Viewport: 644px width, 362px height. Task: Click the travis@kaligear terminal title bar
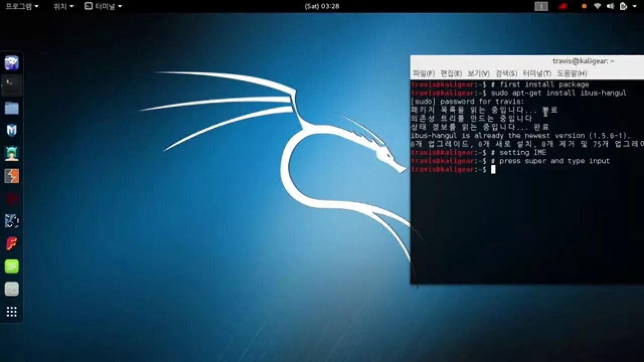click(527, 61)
